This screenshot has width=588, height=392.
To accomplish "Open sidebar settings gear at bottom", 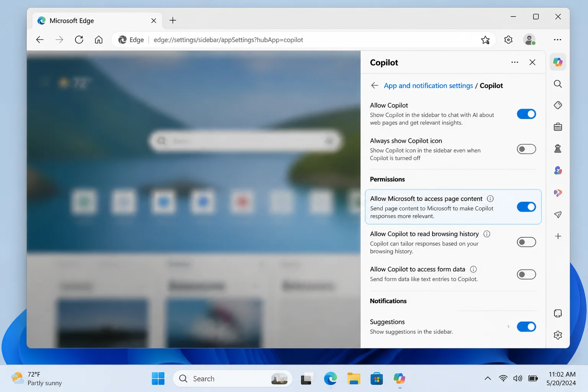I will [558, 335].
